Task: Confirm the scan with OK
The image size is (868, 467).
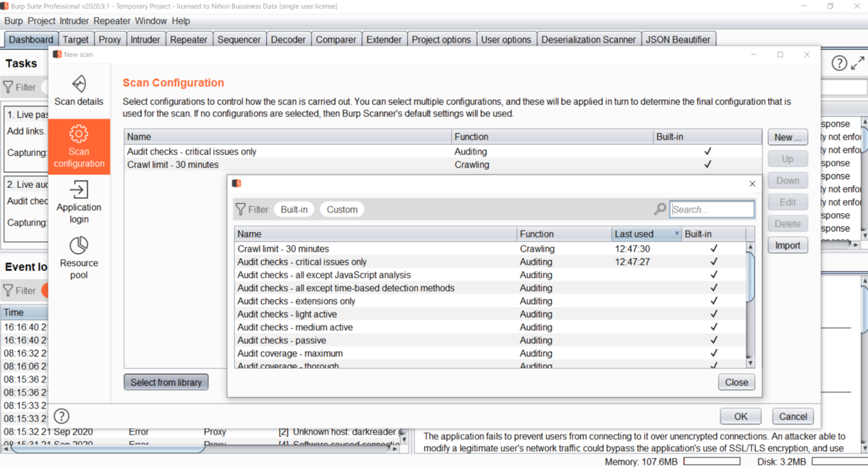Action: point(741,416)
